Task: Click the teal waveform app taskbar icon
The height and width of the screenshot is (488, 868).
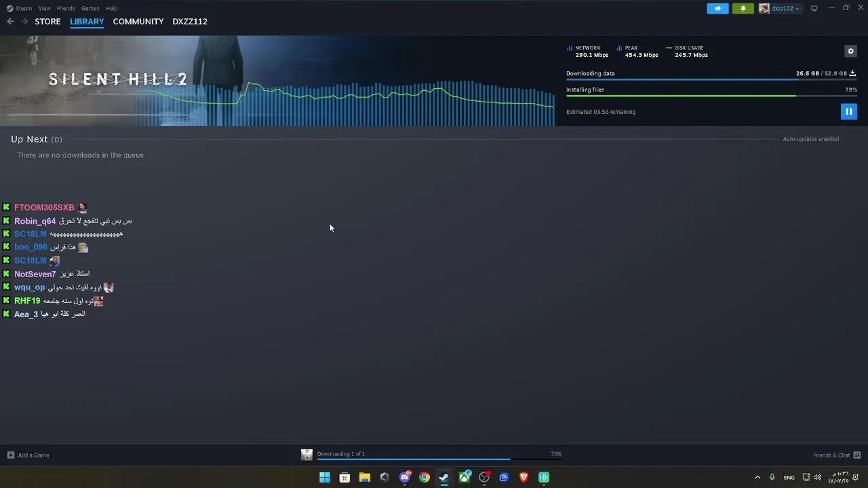Action: click(544, 477)
